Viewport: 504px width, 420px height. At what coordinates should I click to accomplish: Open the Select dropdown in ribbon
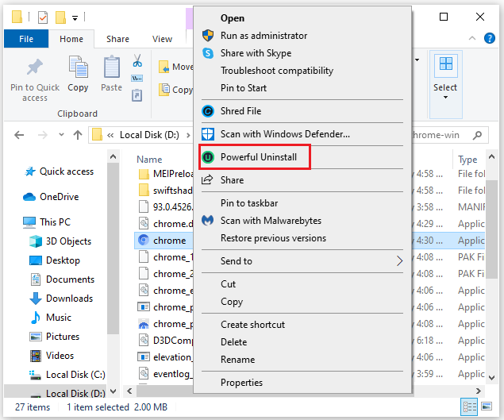click(445, 83)
